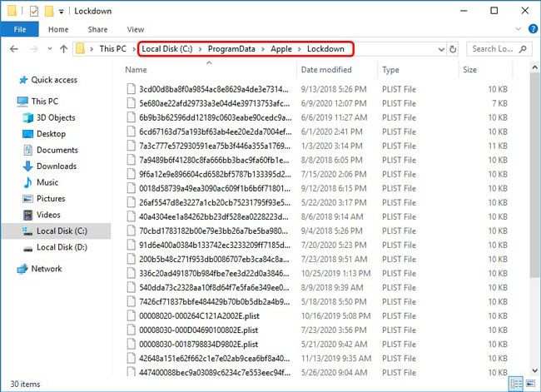Expand the address bar history dropdown

pos(441,49)
